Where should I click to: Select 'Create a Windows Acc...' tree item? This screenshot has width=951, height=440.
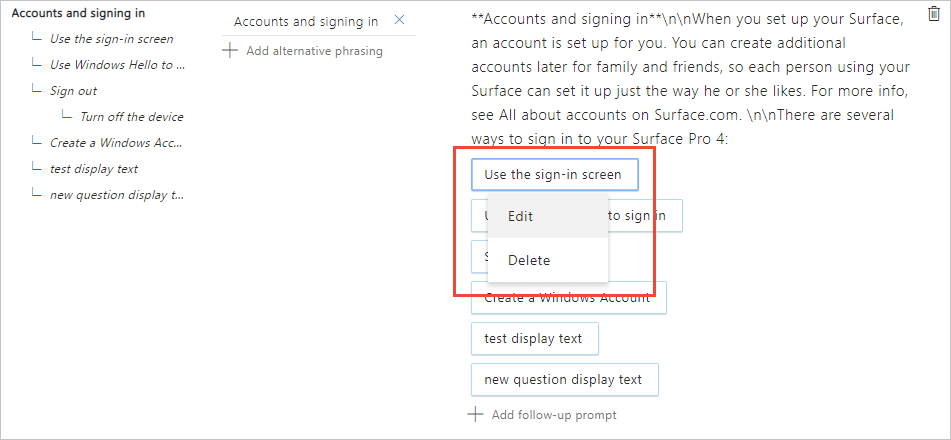coord(117,143)
